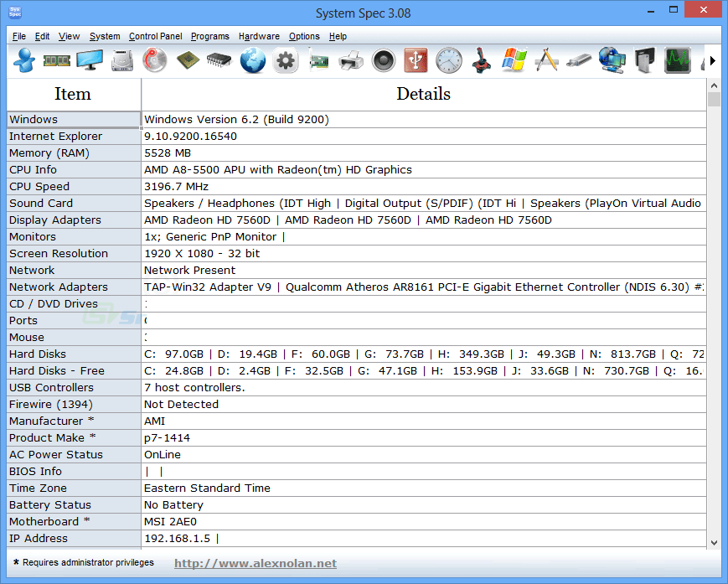Select the Windows row in Item column
The height and width of the screenshot is (584, 728).
[x=74, y=119]
